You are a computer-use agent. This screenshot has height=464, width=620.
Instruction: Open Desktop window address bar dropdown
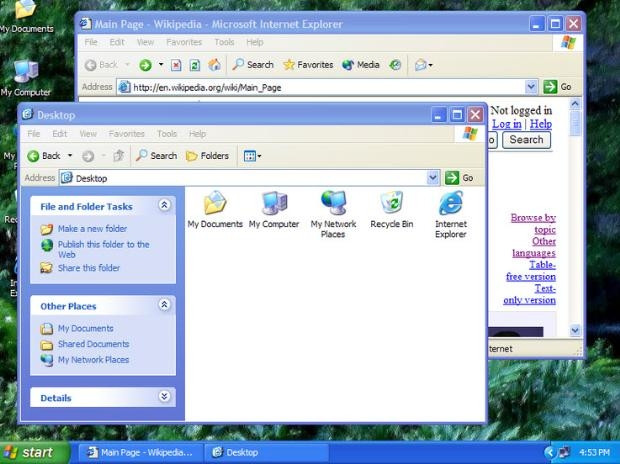tap(433, 178)
